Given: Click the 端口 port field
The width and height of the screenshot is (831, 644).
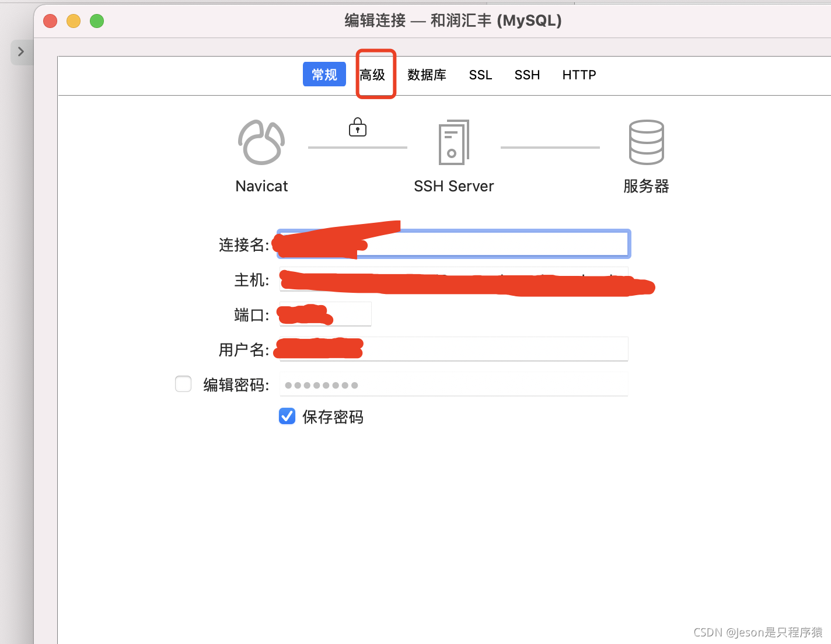Looking at the screenshot, I should pyautogui.click(x=325, y=314).
